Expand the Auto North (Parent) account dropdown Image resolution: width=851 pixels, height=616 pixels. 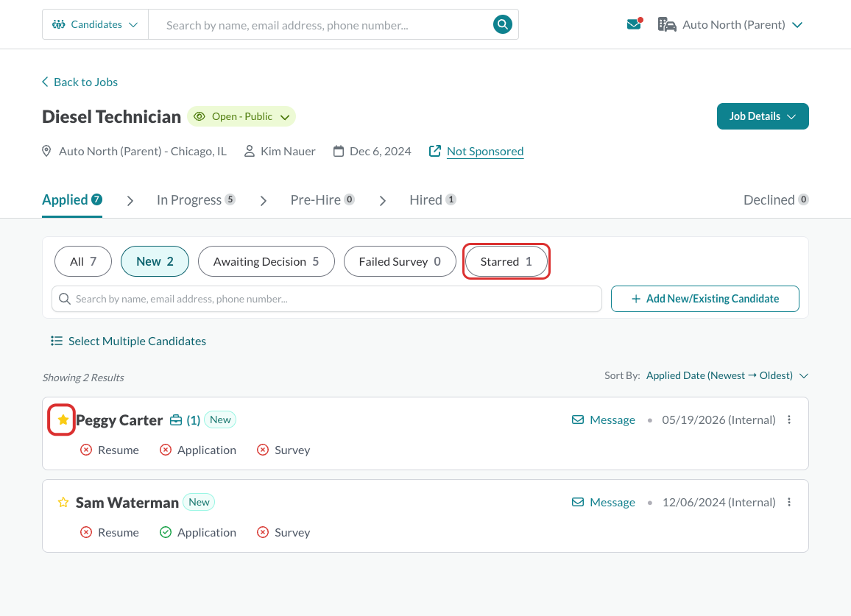point(797,25)
